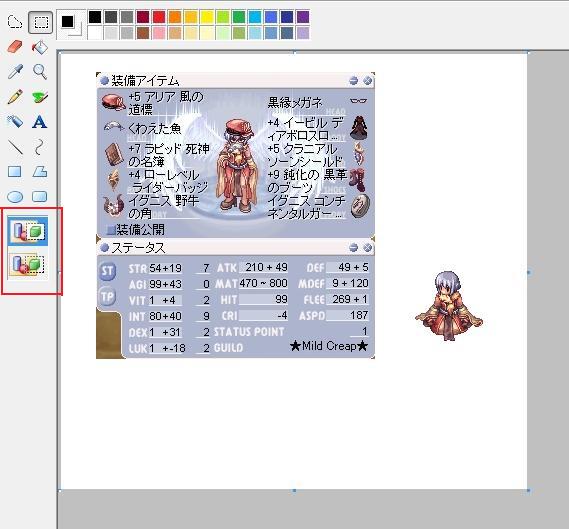Click the ASPD value 187

coord(359,315)
